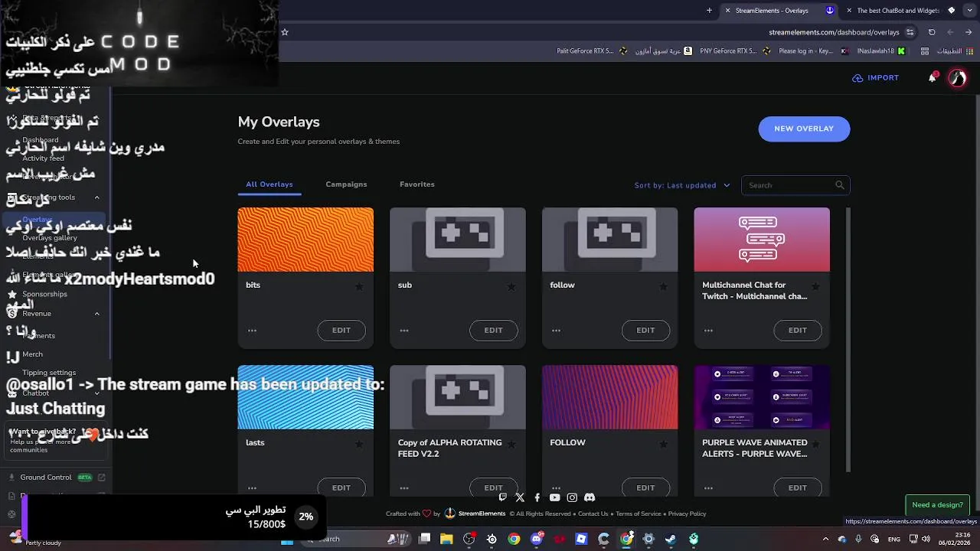Favorite the PURPLE WAVE ANIMATED ALERTS star
This screenshot has height=551, width=980.
tap(815, 445)
